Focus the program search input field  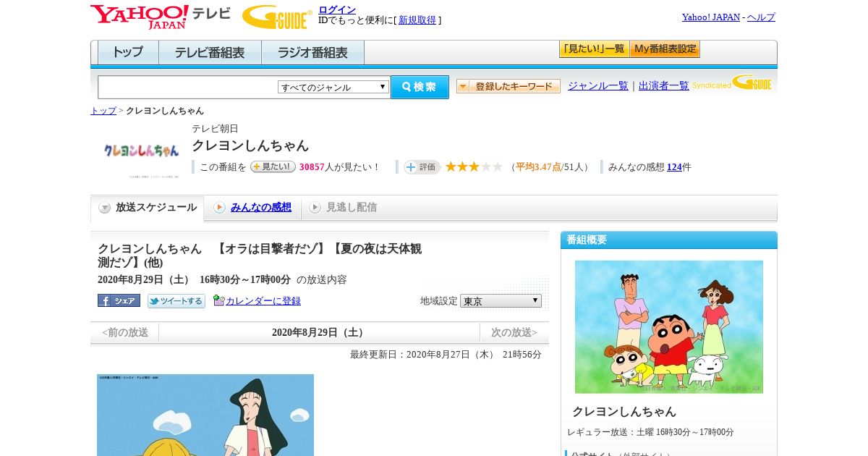pos(188,87)
